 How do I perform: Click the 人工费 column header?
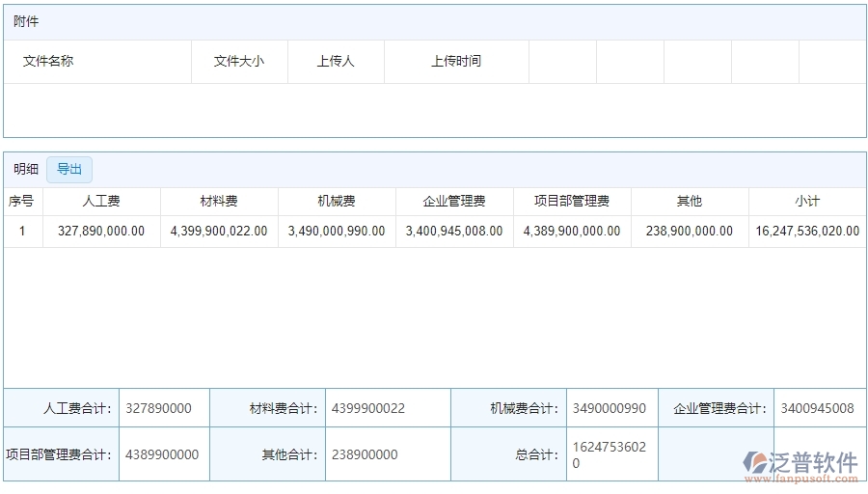click(x=101, y=202)
